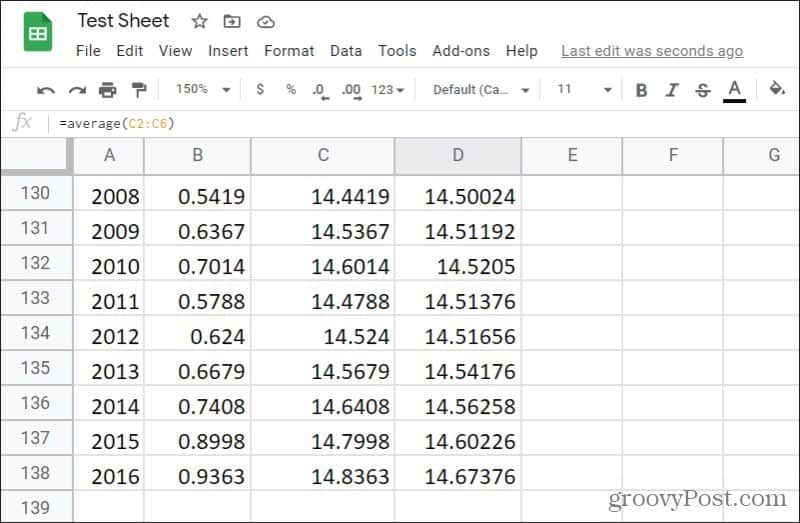
Task: Toggle italic formatting
Action: click(672, 90)
